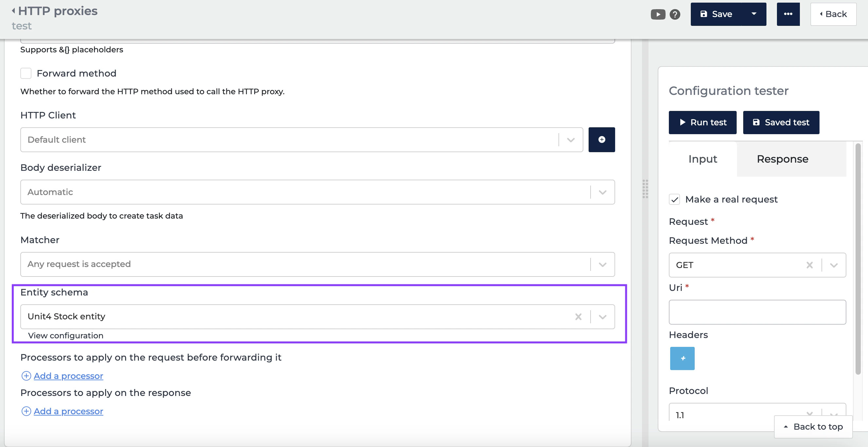Uncheck Make a real request checkbox

point(674,200)
